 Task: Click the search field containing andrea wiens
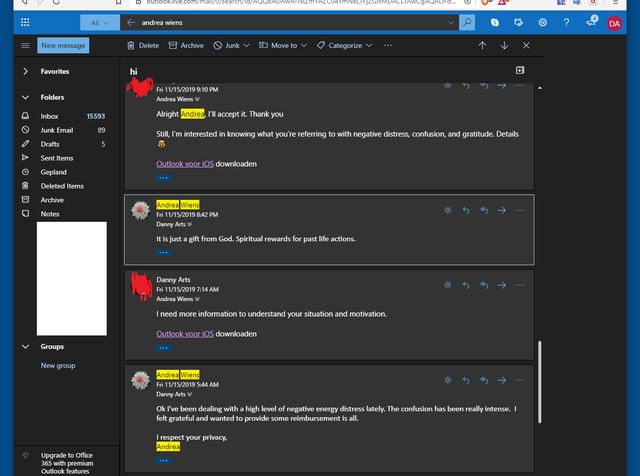(292, 22)
